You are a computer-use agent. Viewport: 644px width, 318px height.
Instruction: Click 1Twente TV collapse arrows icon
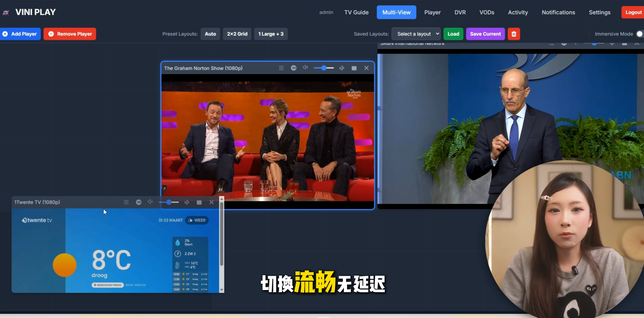click(x=187, y=202)
